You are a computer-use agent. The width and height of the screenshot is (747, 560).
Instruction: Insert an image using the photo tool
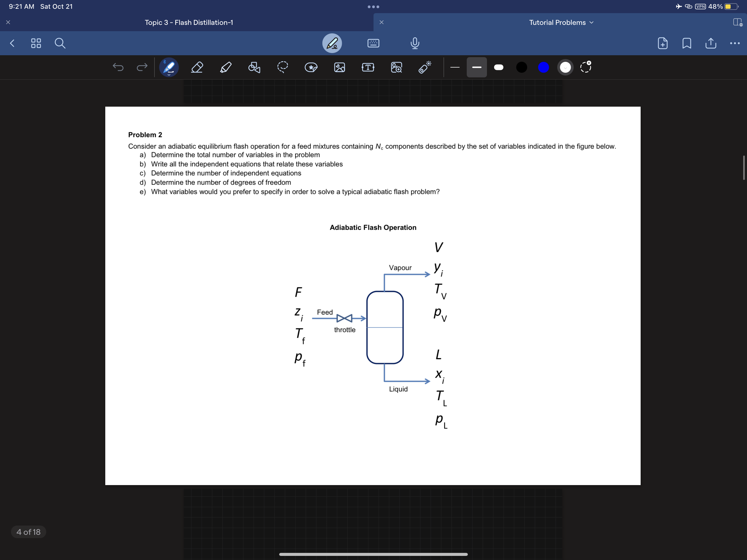(x=340, y=67)
